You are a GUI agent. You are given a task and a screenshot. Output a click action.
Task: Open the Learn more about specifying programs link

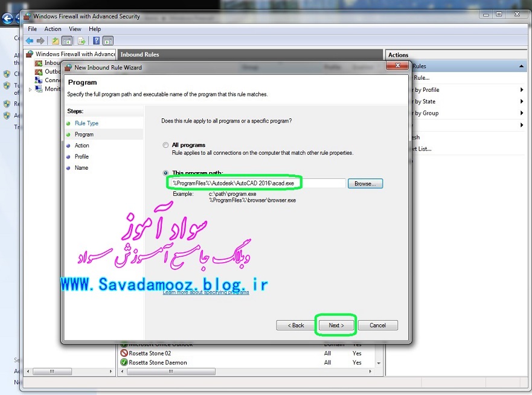click(x=206, y=292)
